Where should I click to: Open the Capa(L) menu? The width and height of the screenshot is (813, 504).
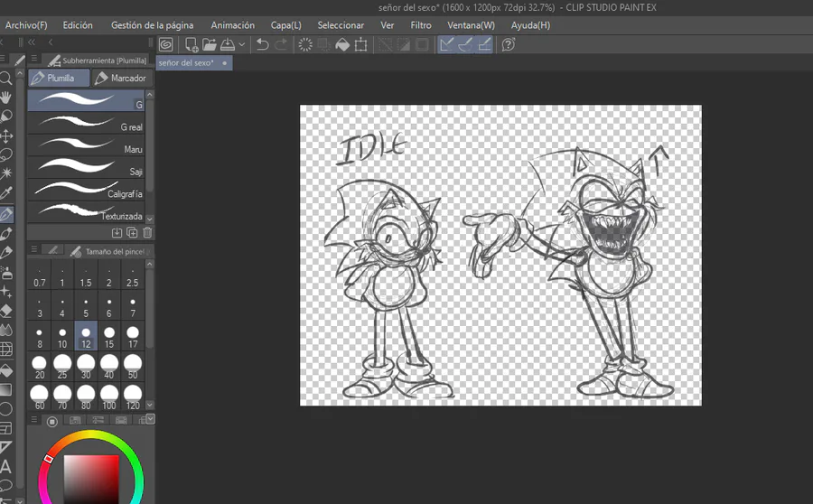pyautogui.click(x=285, y=25)
